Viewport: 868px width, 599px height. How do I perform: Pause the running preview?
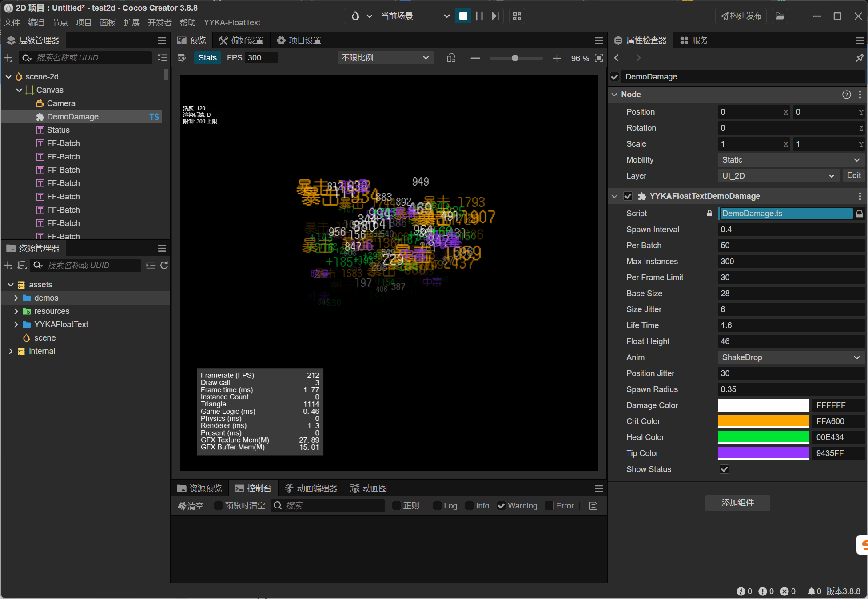coord(479,16)
